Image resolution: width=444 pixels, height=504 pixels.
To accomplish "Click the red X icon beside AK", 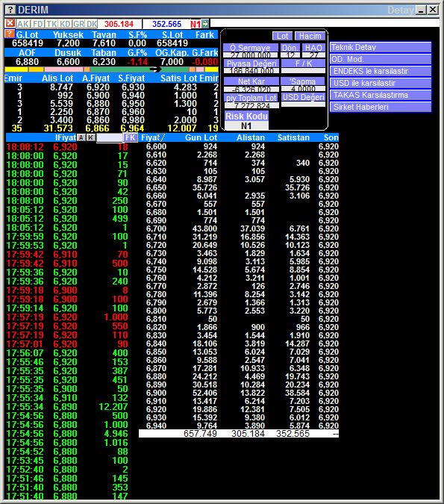I will pos(10,23).
